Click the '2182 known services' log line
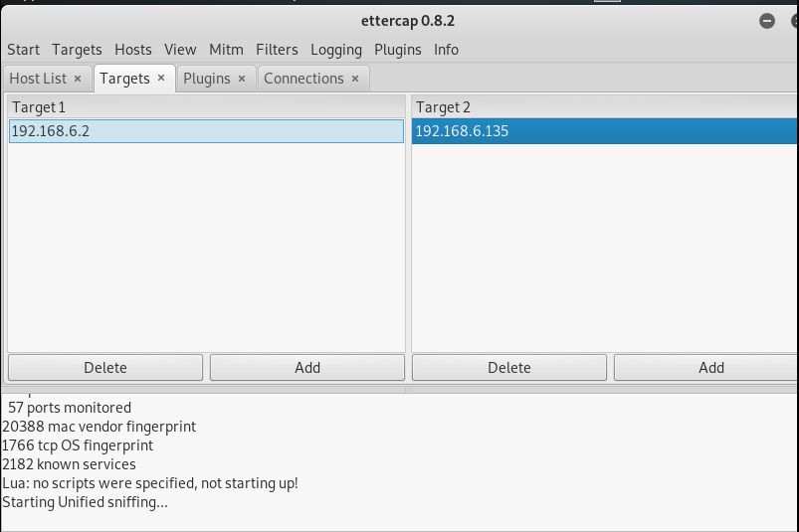Viewport: 799px width, 532px height. pyautogui.click(x=69, y=464)
